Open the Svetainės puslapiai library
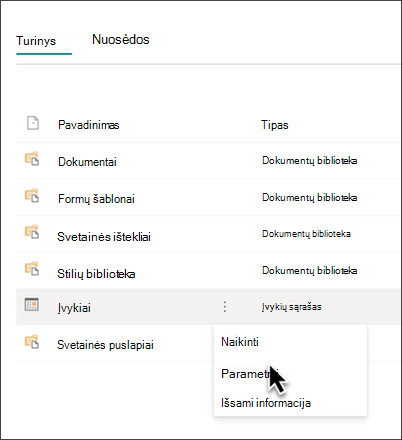Image resolution: width=402 pixels, height=440 pixels. pos(105,345)
